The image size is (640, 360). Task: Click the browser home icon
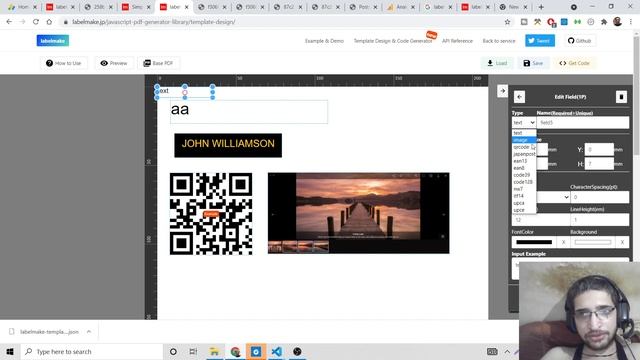point(49,22)
